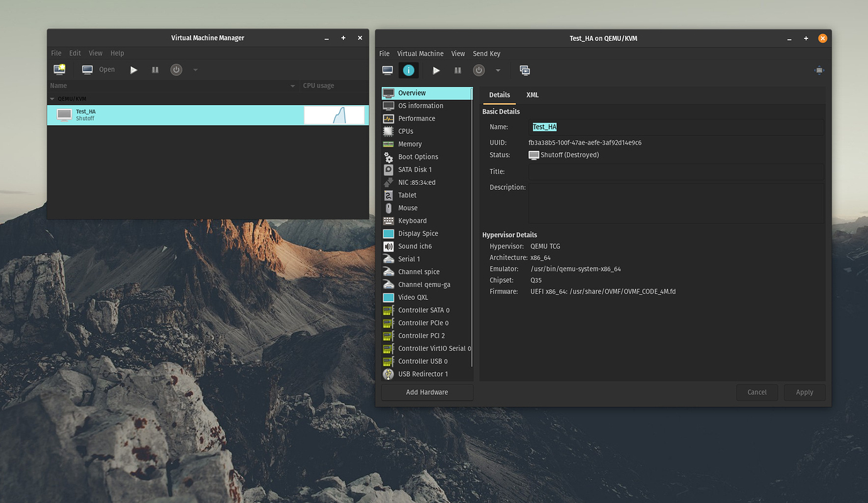Pause the VM from the manager window toolbar
The image size is (868, 503).
155,69
